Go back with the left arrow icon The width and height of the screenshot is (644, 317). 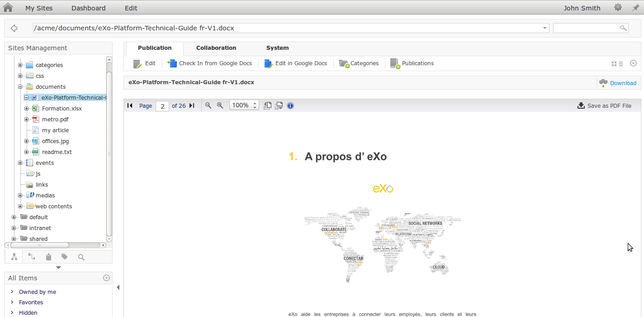[14, 28]
